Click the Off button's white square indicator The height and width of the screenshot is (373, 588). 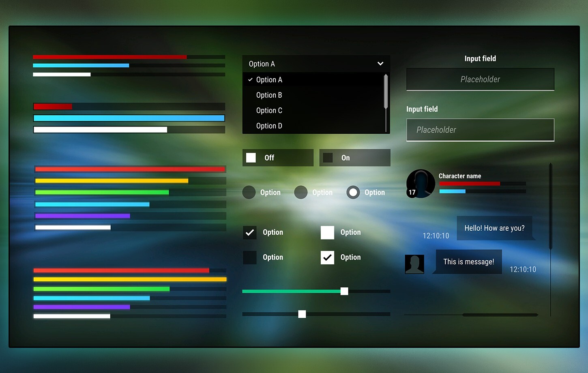[x=251, y=158]
